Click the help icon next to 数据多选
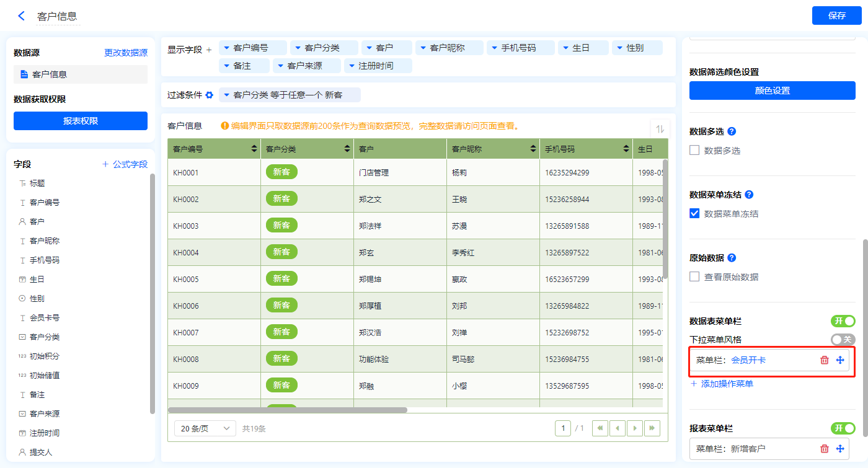This screenshot has width=868, height=468. point(732,131)
